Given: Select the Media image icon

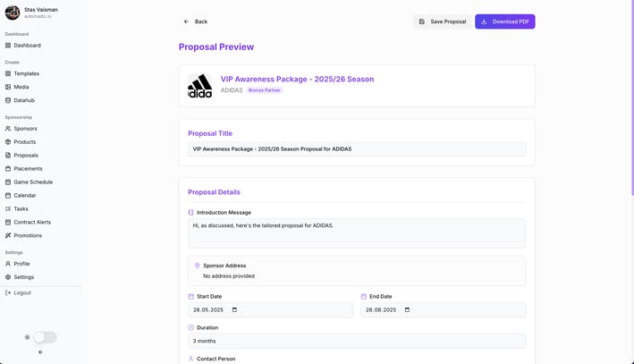Looking at the screenshot, I should click(x=8, y=87).
